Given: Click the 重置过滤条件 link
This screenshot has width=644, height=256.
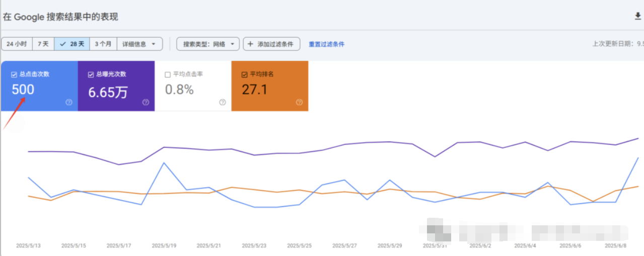Looking at the screenshot, I should pos(326,44).
